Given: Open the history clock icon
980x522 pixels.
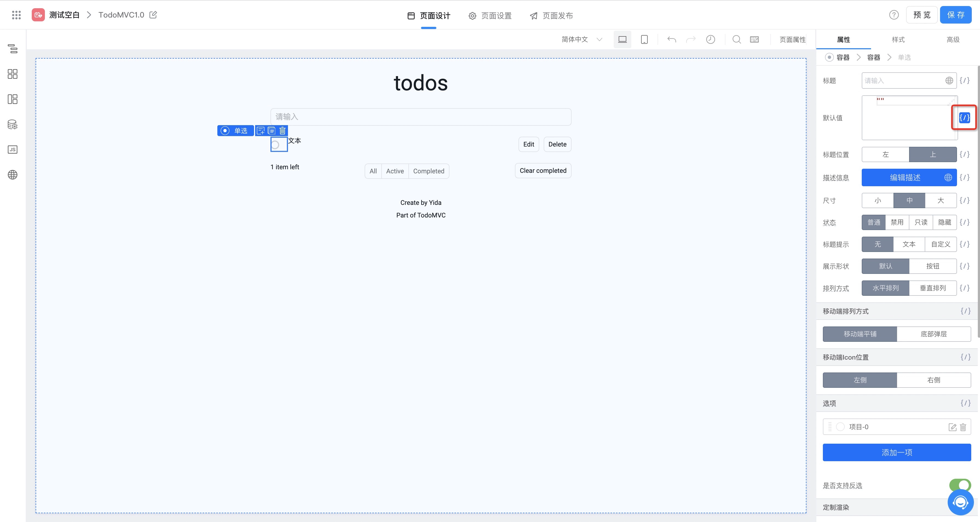Looking at the screenshot, I should pyautogui.click(x=710, y=39).
